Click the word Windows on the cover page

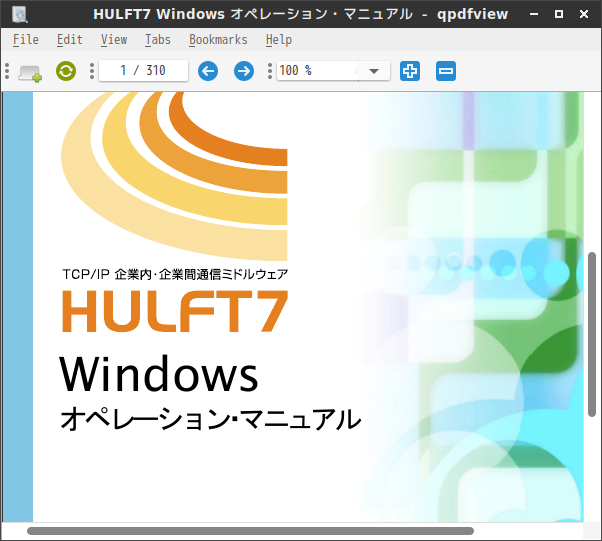159,373
